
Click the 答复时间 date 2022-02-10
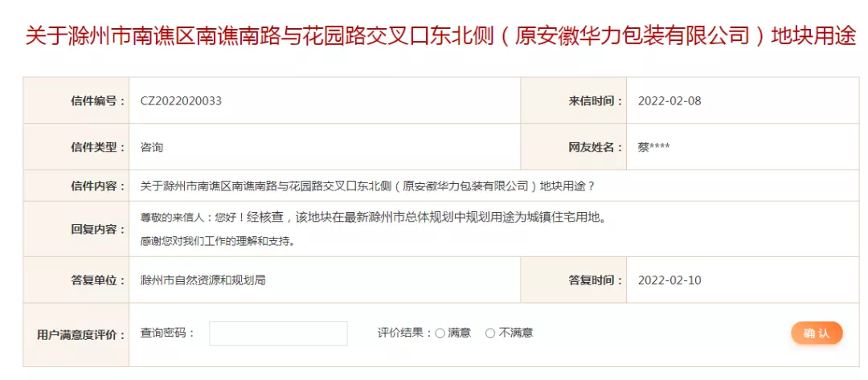tap(669, 280)
